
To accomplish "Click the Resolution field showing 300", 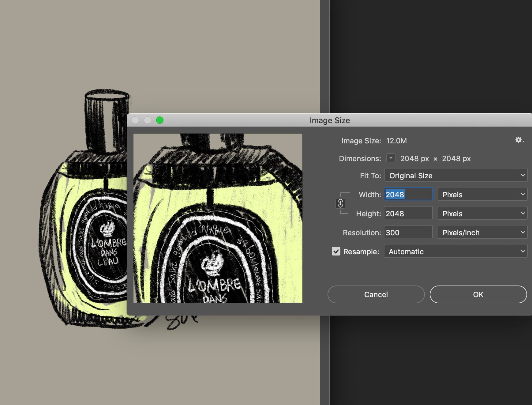I will coord(408,232).
